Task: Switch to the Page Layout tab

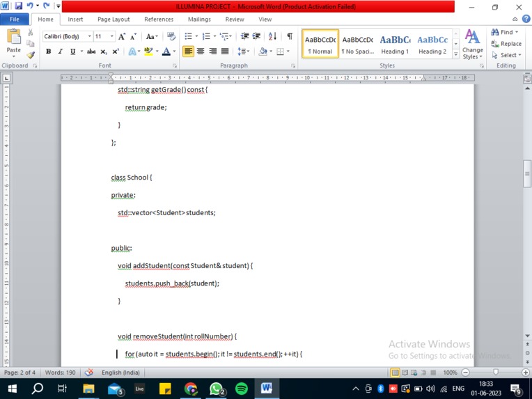Action: [114, 19]
